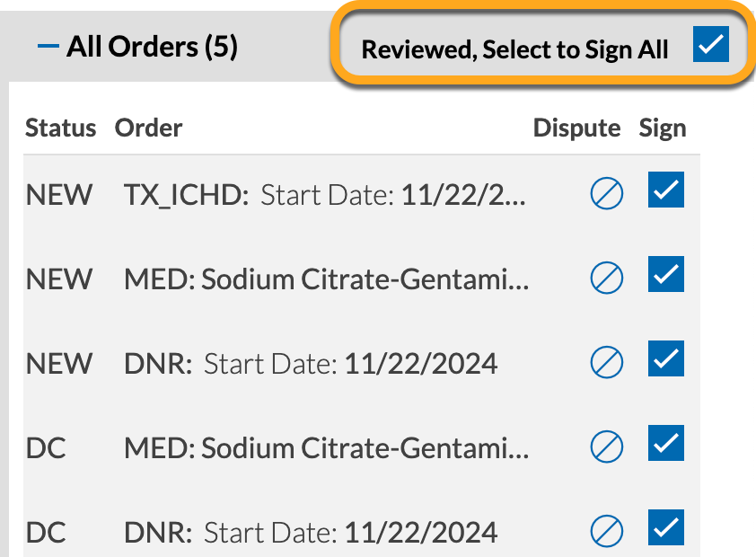The width and height of the screenshot is (756, 557).
Task: Uncheck Sign for the NEW DNR order
Action: click(666, 358)
